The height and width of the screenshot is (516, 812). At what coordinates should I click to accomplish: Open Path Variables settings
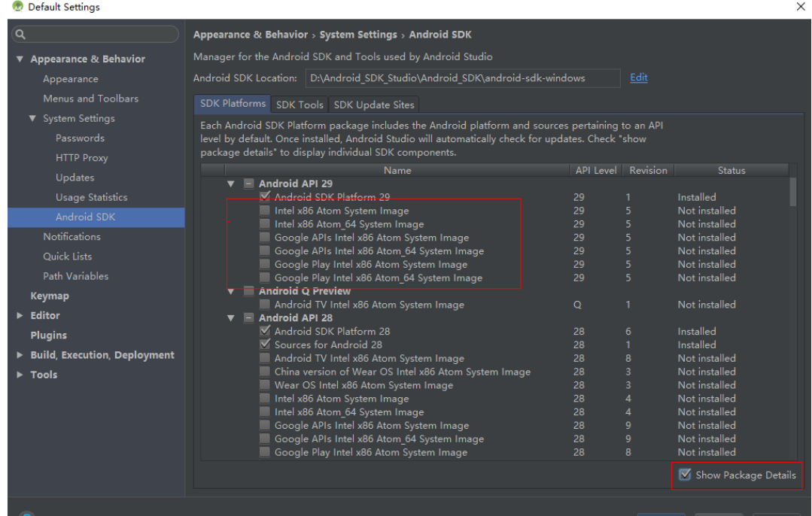click(75, 276)
